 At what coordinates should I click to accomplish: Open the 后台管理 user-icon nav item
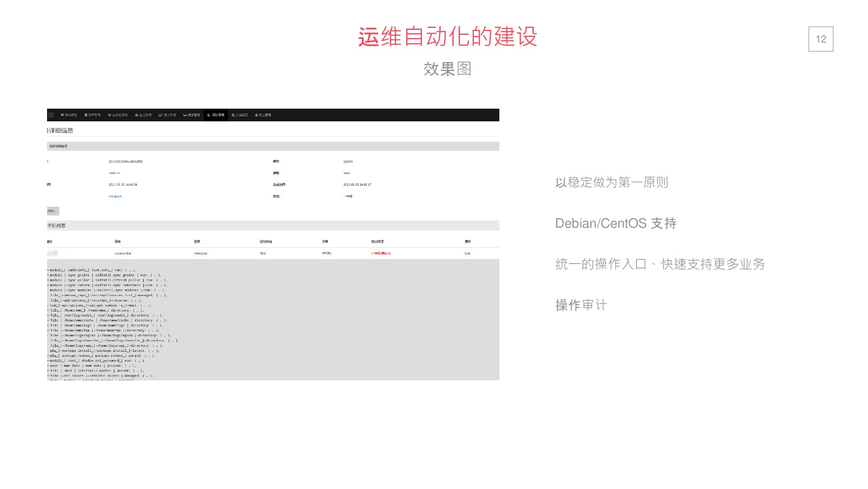point(263,115)
